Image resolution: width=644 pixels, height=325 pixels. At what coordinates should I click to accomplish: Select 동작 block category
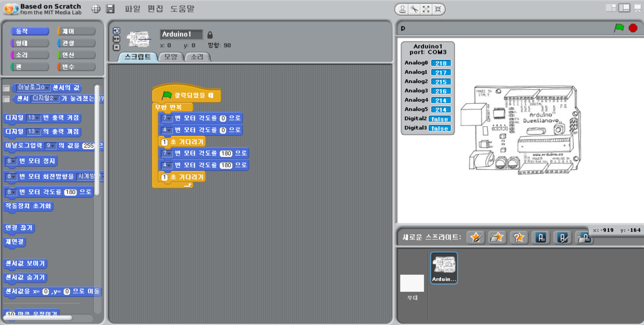tap(30, 31)
